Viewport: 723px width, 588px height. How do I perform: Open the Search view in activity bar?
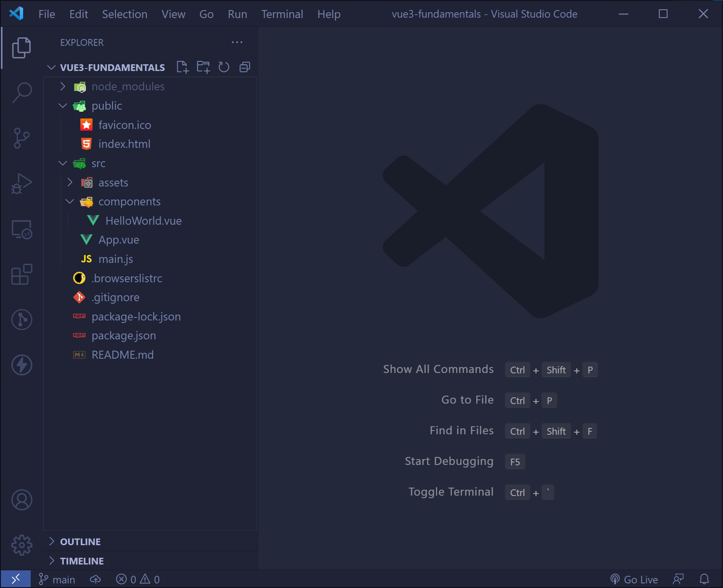point(21,92)
